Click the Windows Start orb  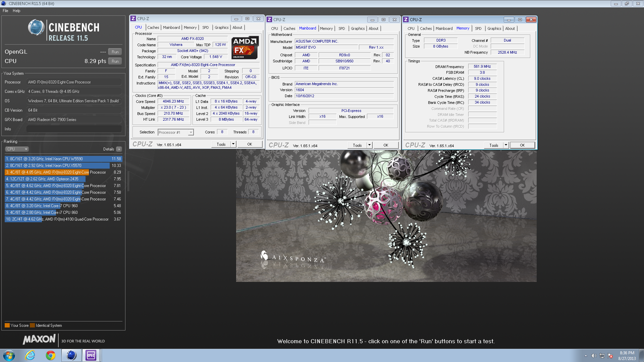(9, 355)
